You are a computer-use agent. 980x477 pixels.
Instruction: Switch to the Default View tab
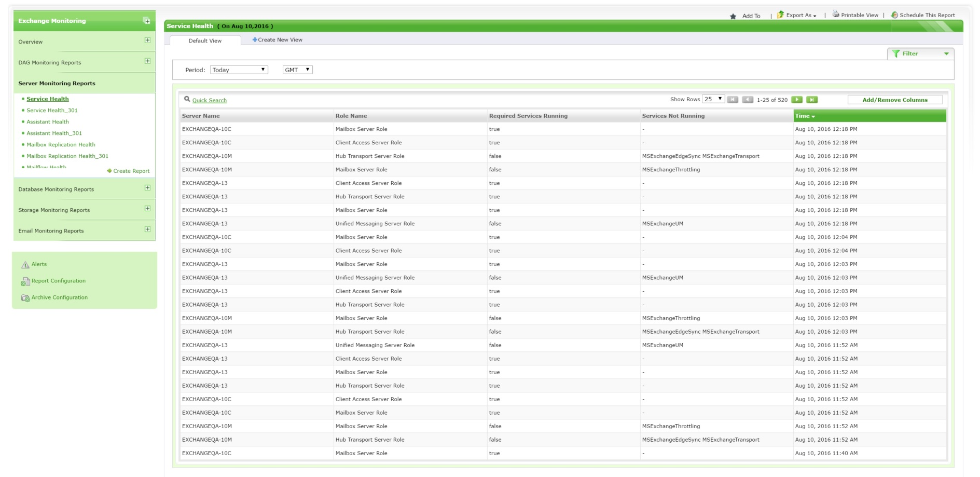pyautogui.click(x=205, y=40)
